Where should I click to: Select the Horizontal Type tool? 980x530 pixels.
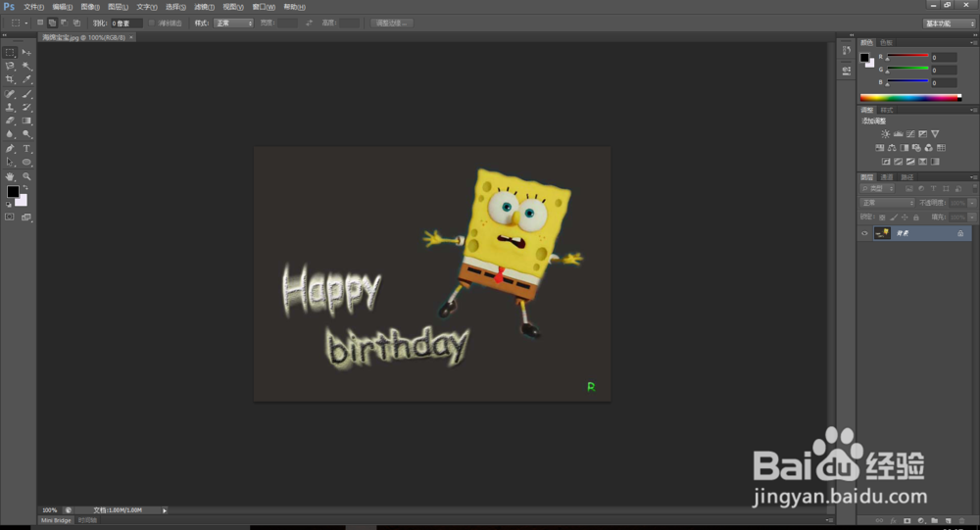tap(26, 149)
